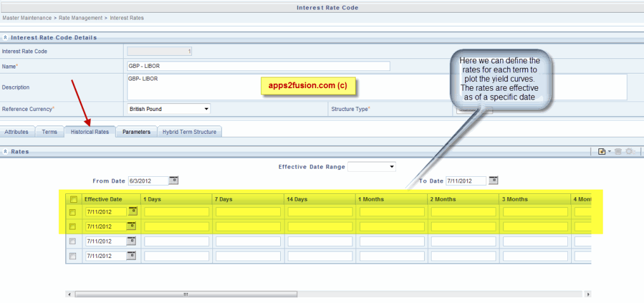Click second row 2 Months rate cell

(463, 226)
